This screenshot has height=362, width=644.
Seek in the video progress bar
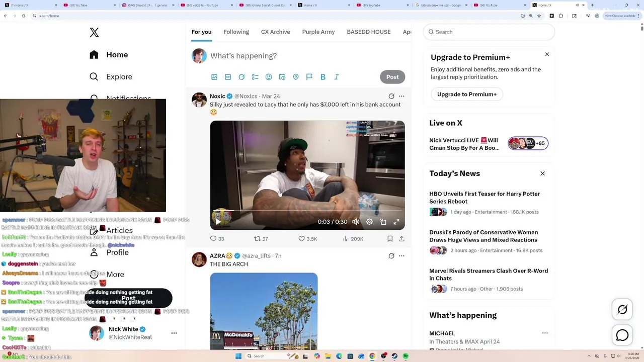click(x=307, y=210)
